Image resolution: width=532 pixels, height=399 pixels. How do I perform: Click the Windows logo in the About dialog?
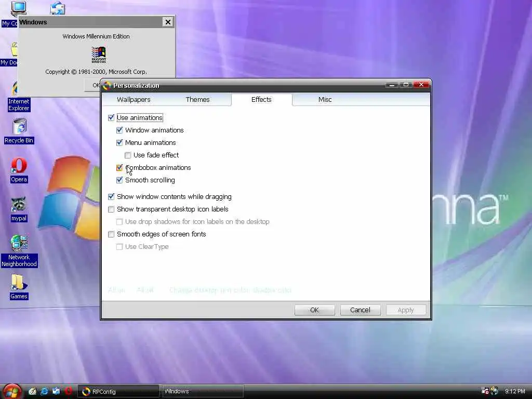click(99, 55)
